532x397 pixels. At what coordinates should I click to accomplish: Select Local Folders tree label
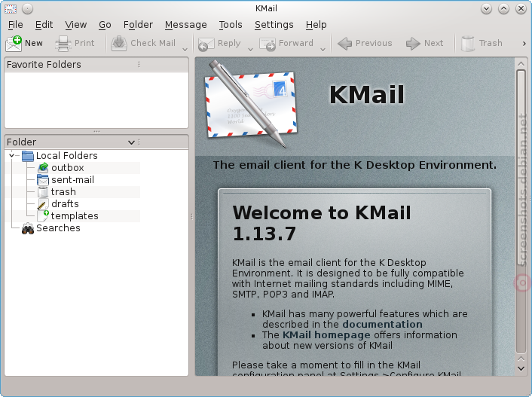[67, 156]
